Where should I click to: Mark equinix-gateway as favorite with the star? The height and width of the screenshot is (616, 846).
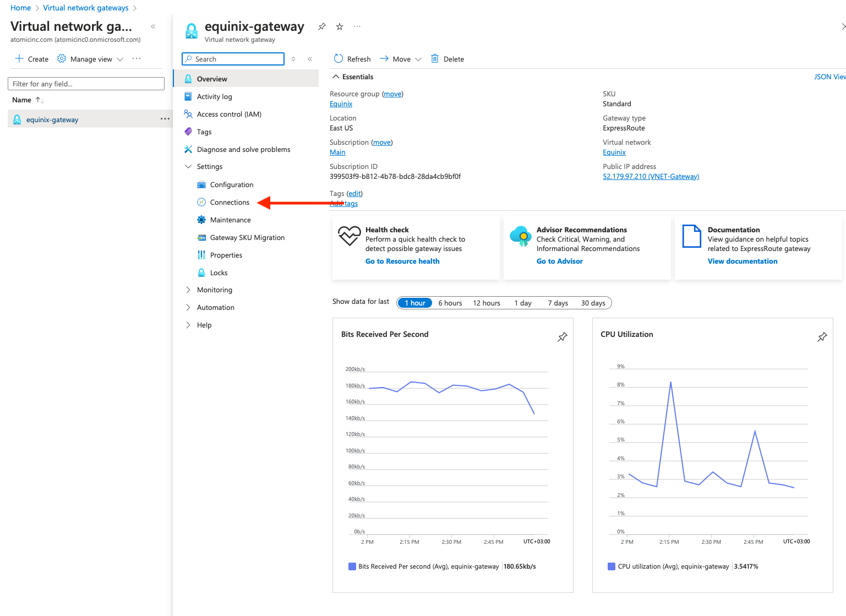[340, 26]
